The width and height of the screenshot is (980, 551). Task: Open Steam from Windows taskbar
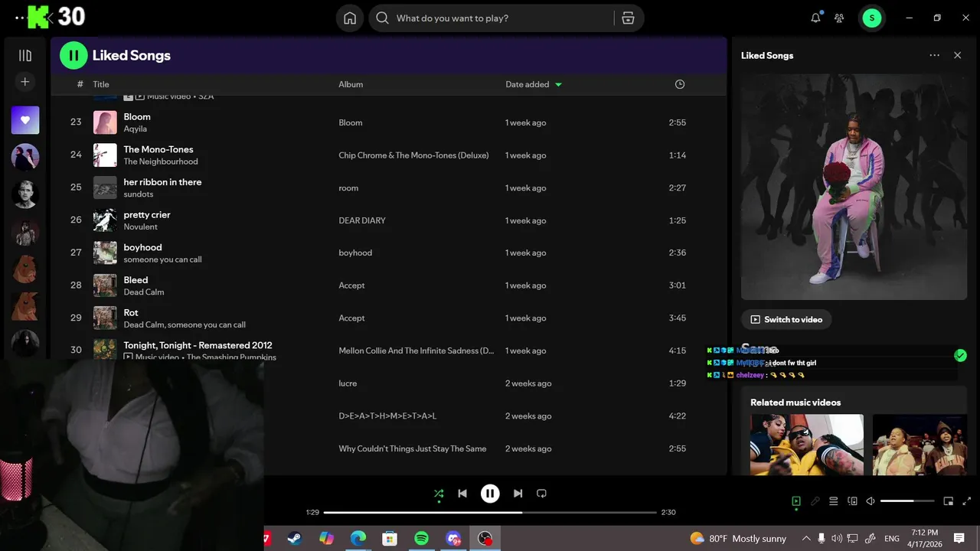295,539
